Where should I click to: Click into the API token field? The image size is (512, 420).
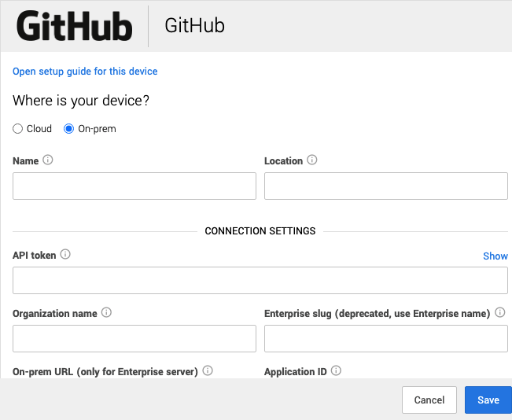click(260, 280)
